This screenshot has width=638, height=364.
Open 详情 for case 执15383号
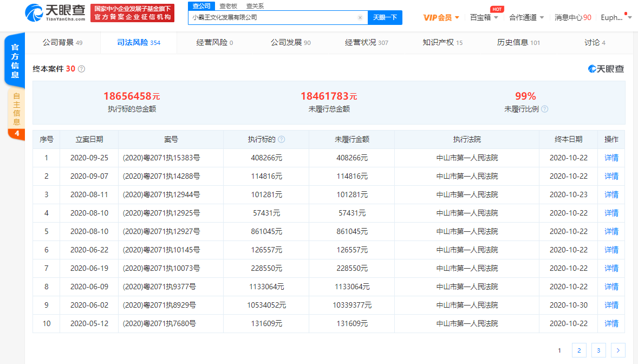(611, 158)
